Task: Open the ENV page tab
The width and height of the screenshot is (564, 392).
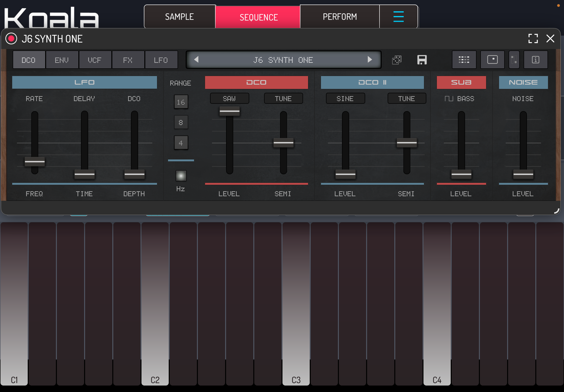Action: (x=62, y=60)
